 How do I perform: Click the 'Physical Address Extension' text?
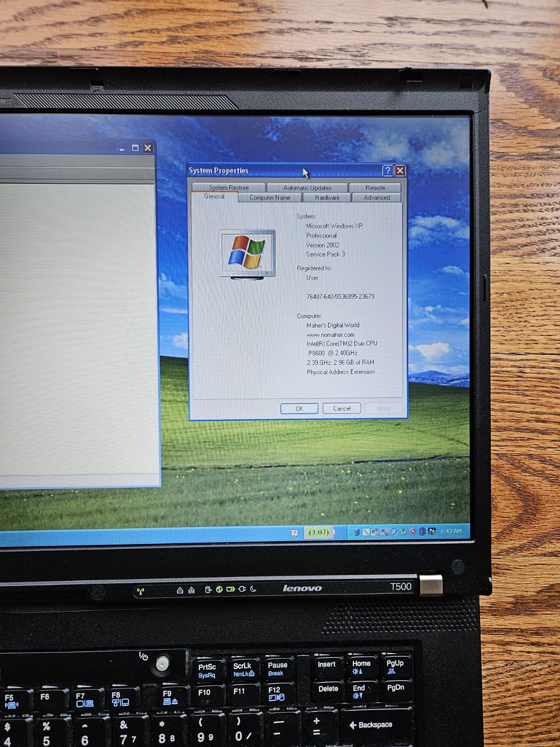340,372
